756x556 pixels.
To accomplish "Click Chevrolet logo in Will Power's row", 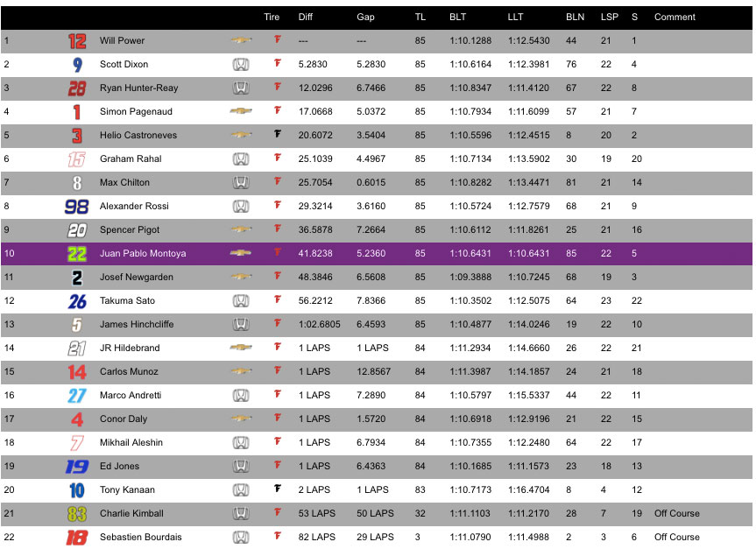I will tap(241, 40).
